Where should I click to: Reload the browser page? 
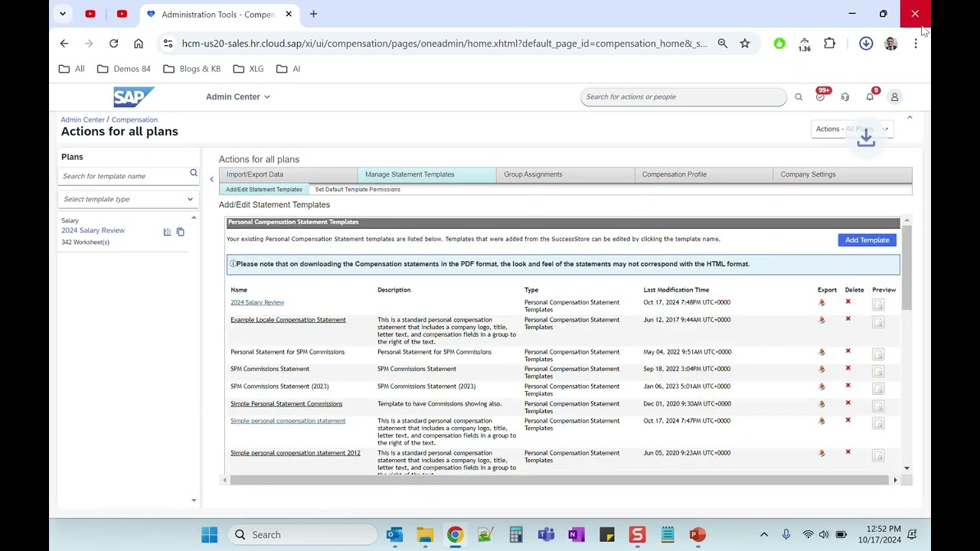pos(113,44)
